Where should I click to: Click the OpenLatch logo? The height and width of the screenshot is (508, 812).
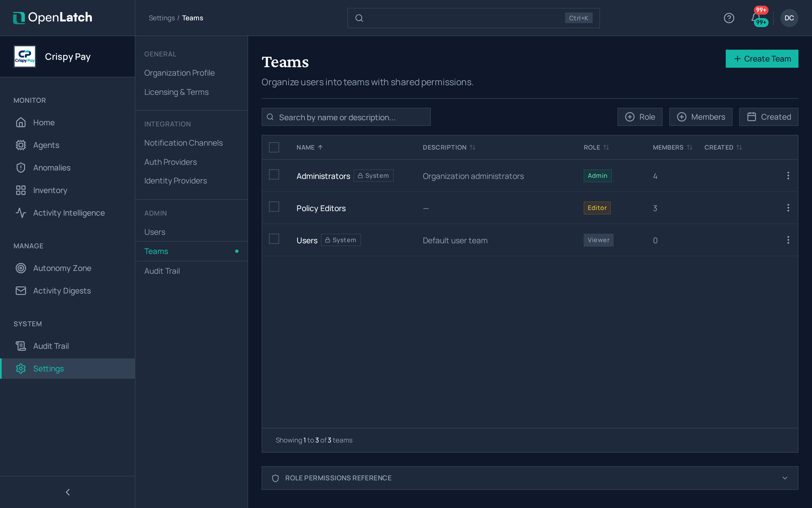pos(53,17)
